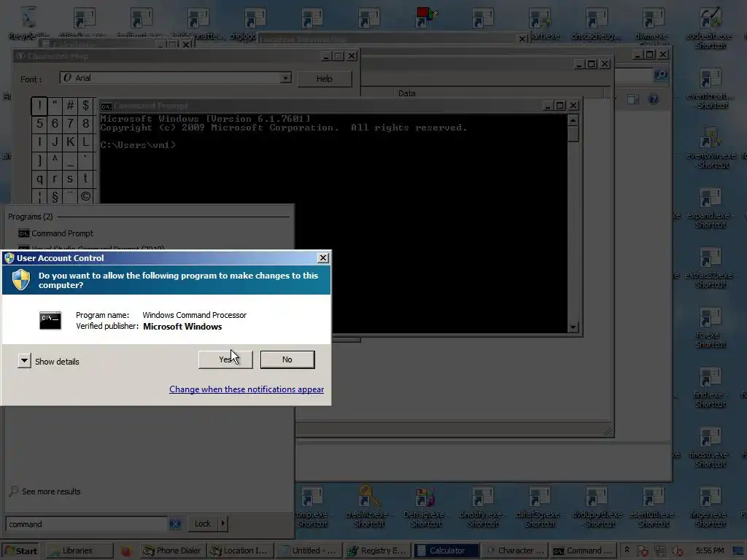747x560 pixels.
Task: Expand Show details in the UAC dialog
Action: pos(24,361)
